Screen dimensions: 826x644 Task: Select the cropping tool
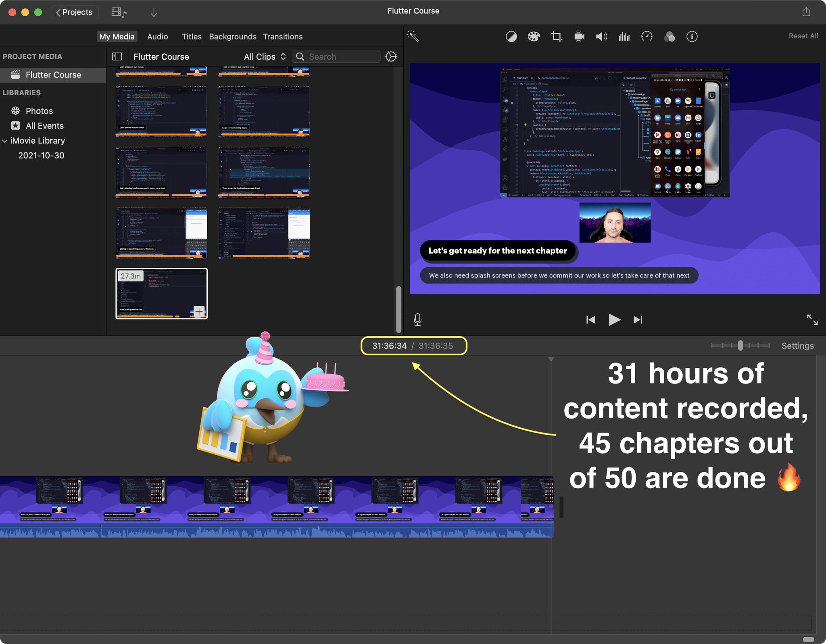tap(556, 37)
